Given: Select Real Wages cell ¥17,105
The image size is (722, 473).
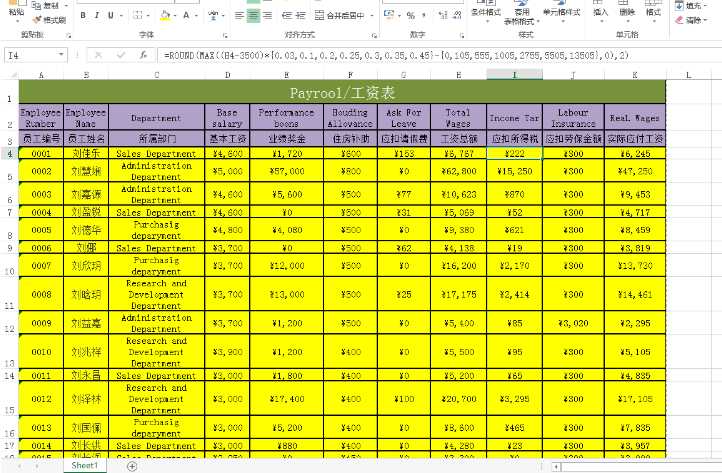Looking at the screenshot, I should (635, 399).
